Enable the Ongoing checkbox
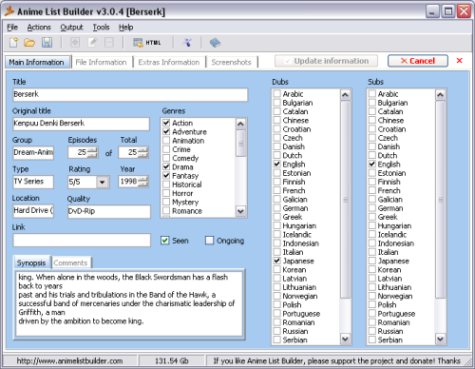Image resolution: width=475 pixels, height=369 pixels. coord(209,240)
